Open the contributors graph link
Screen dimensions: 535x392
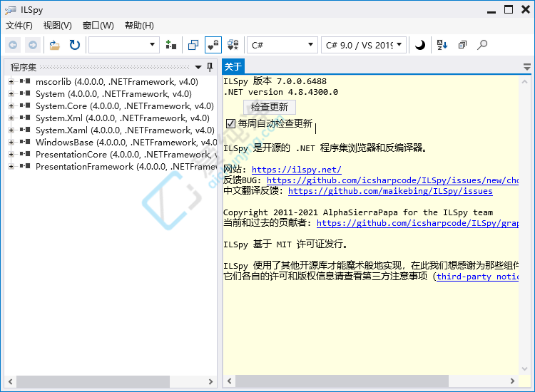tap(417, 223)
